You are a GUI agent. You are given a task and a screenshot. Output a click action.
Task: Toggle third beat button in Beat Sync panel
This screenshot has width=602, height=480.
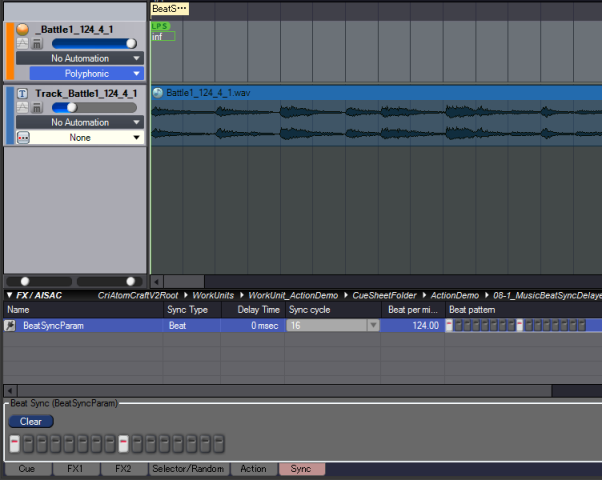point(42,444)
